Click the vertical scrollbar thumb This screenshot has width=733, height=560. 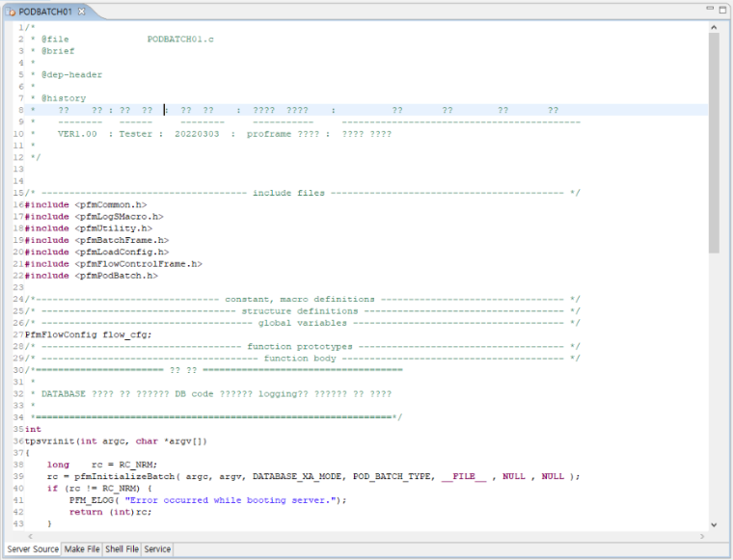coord(714,145)
